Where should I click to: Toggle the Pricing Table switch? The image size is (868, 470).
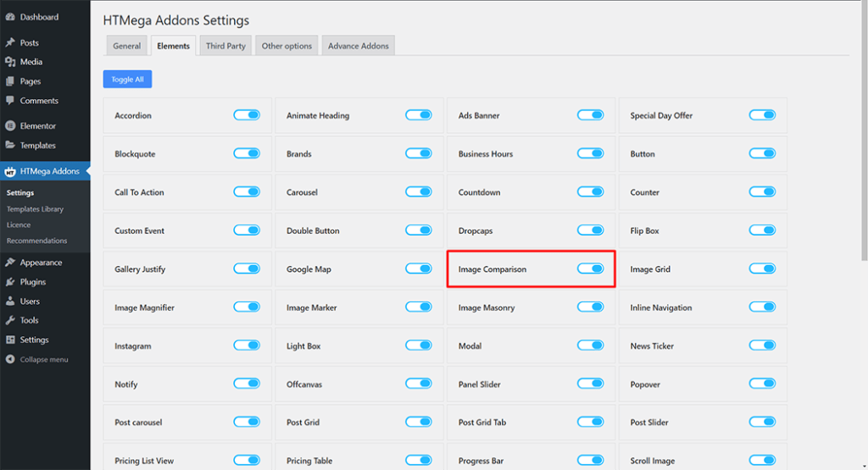(419, 460)
